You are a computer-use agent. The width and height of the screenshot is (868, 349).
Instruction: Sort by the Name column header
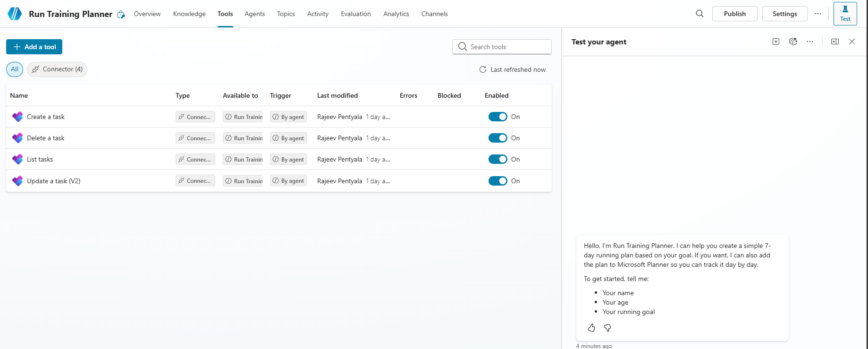19,95
